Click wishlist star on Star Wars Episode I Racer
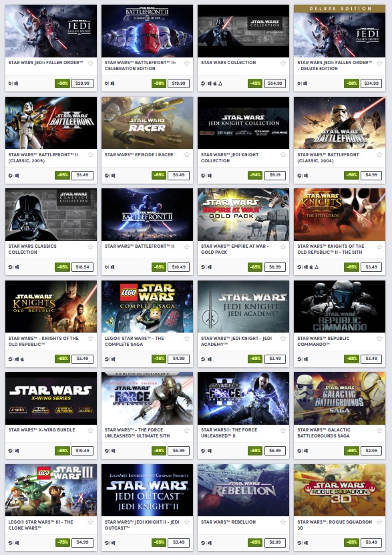This screenshot has height=555, width=392. [187, 155]
